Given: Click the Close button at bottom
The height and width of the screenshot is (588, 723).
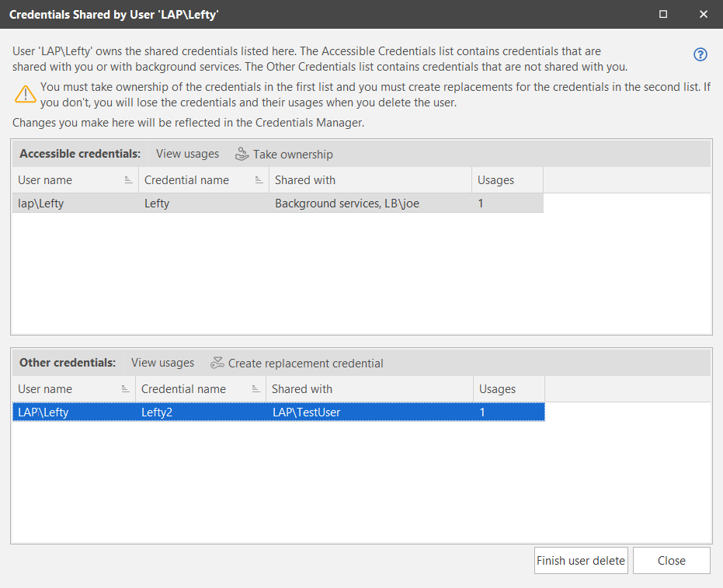Looking at the screenshot, I should pos(671,560).
